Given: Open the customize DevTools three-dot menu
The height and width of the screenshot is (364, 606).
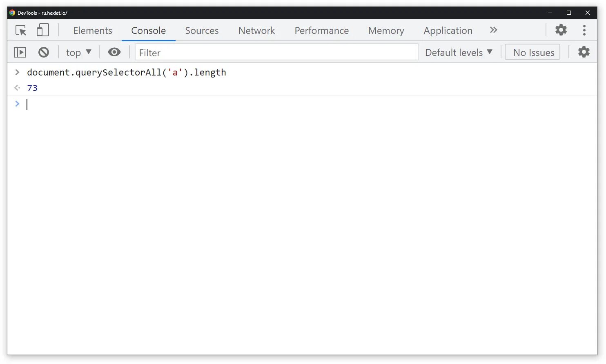Looking at the screenshot, I should click(x=584, y=30).
